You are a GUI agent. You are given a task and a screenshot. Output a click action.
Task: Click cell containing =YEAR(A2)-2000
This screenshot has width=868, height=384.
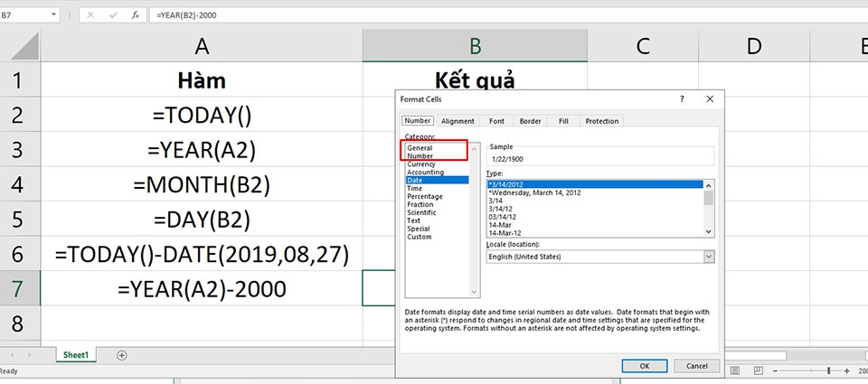coord(202,288)
